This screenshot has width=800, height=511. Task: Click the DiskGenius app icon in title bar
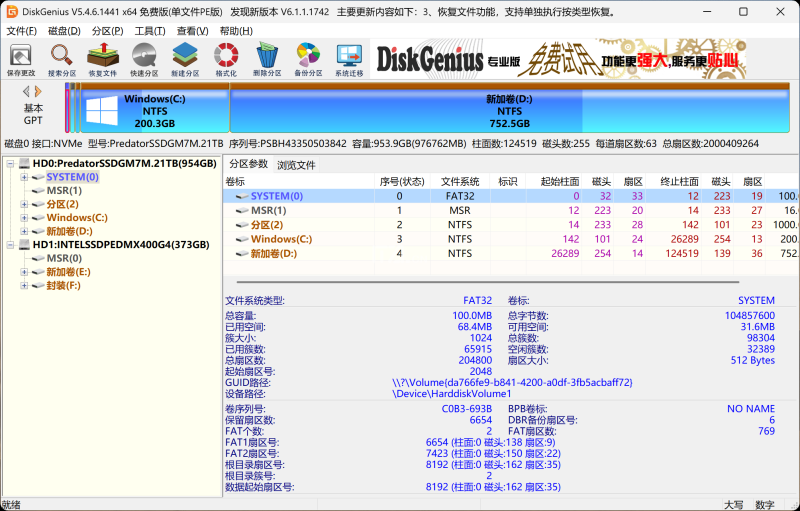pyautogui.click(x=12, y=11)
